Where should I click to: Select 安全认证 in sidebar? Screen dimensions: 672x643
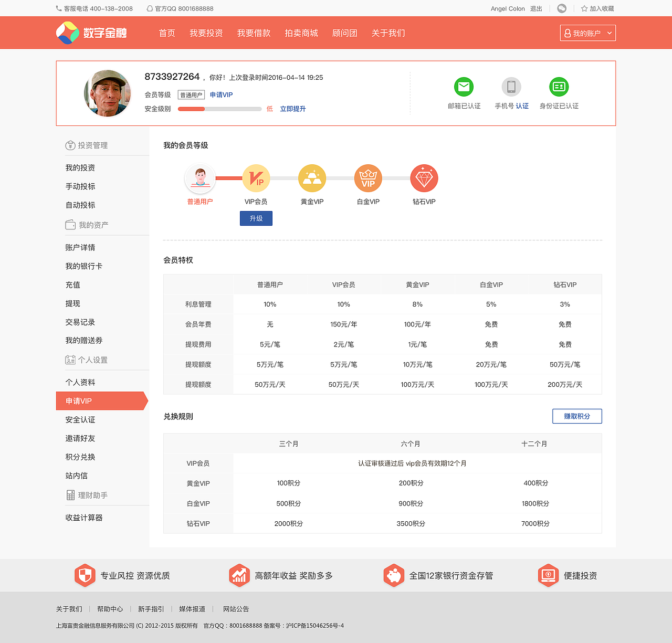80,419
